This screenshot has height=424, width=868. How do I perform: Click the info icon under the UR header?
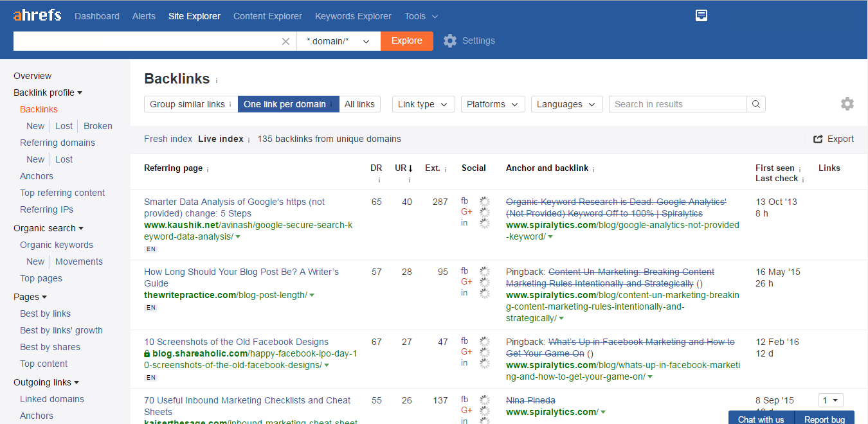click(410, 180)
